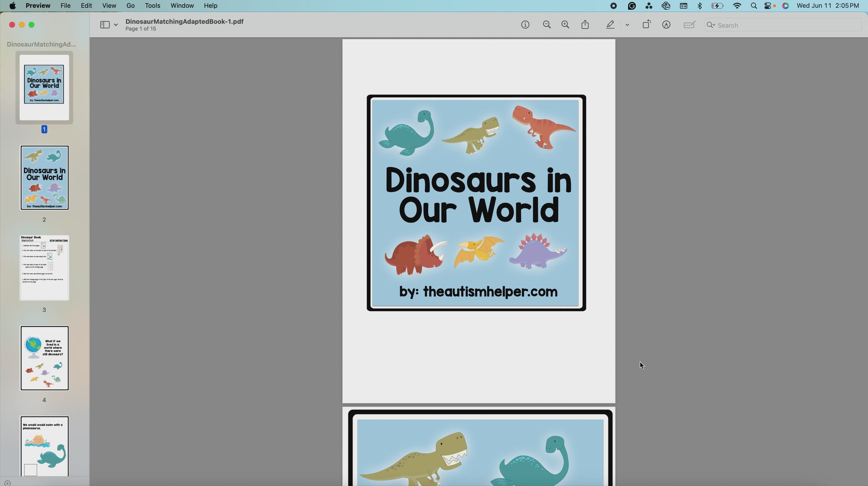868x486 pixels.
Task: Click the Form Filling toolbar icon
Action: click(690, 25)
